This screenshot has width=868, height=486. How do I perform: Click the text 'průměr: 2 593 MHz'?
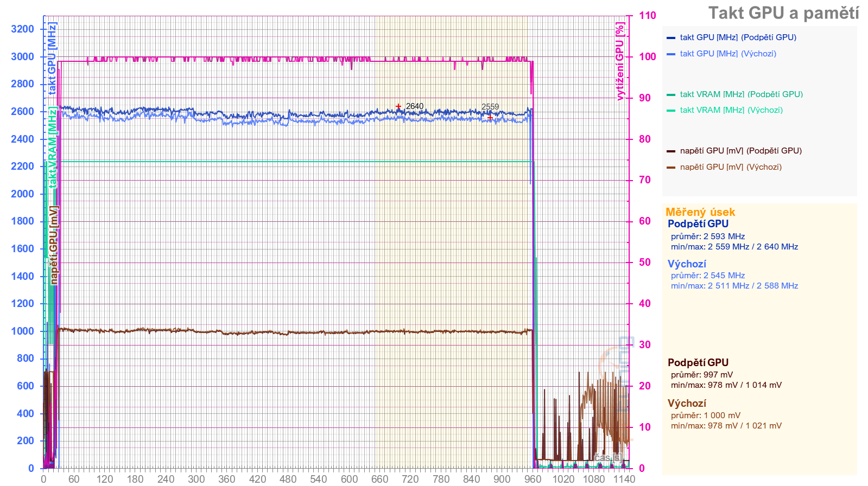pyautogui.click(x=708, y=236)
